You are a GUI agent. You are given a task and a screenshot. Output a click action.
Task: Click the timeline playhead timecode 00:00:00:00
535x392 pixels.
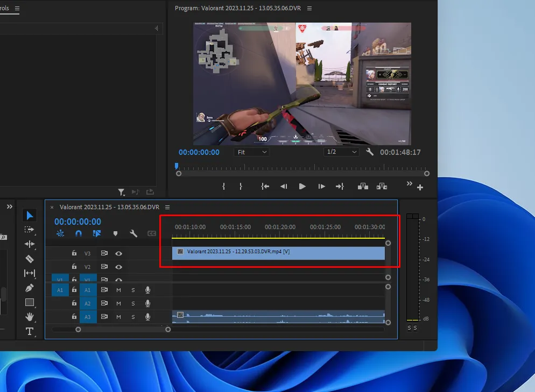(78, 222)
